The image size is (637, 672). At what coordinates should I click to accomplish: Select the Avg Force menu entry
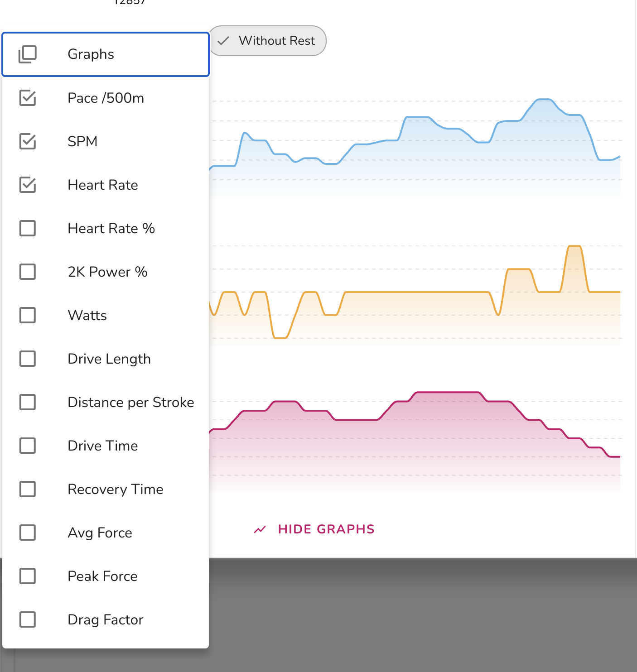click(106, 533)
